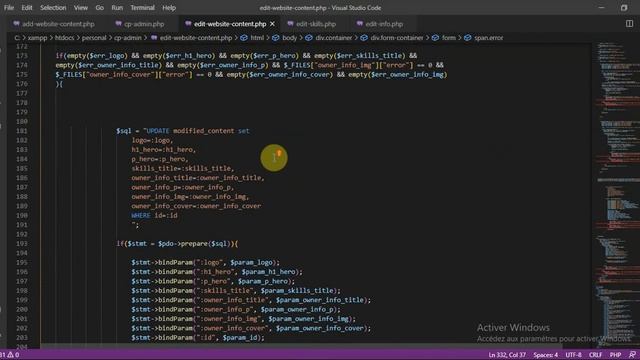Click the warnings count in status bar
640x360 pixels.
13,355
